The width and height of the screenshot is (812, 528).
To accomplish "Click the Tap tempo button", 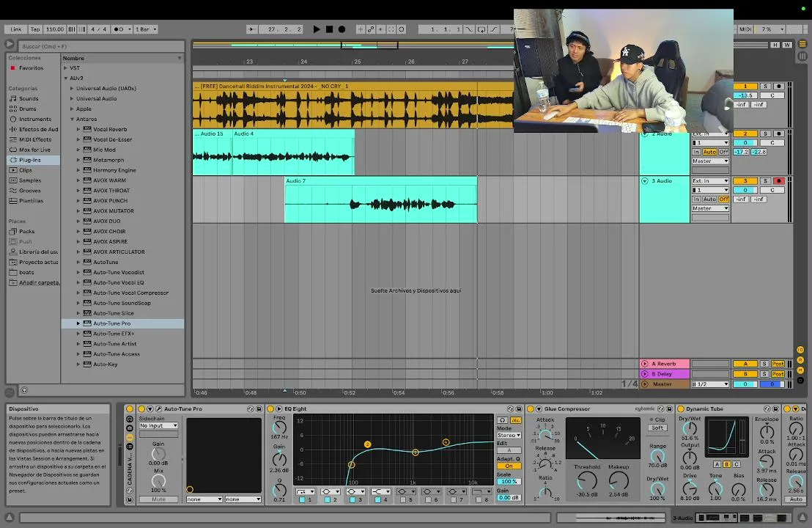I will click(34, 29).
